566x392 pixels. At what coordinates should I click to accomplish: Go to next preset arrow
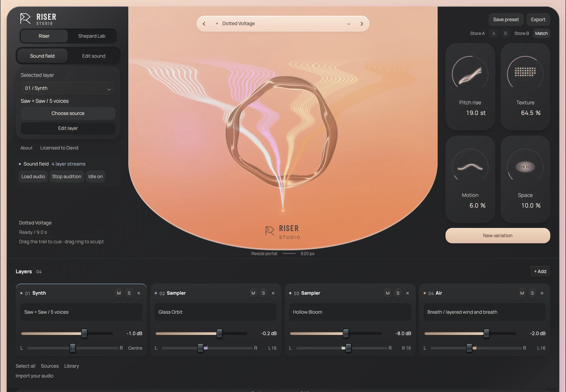click(362, 24)
